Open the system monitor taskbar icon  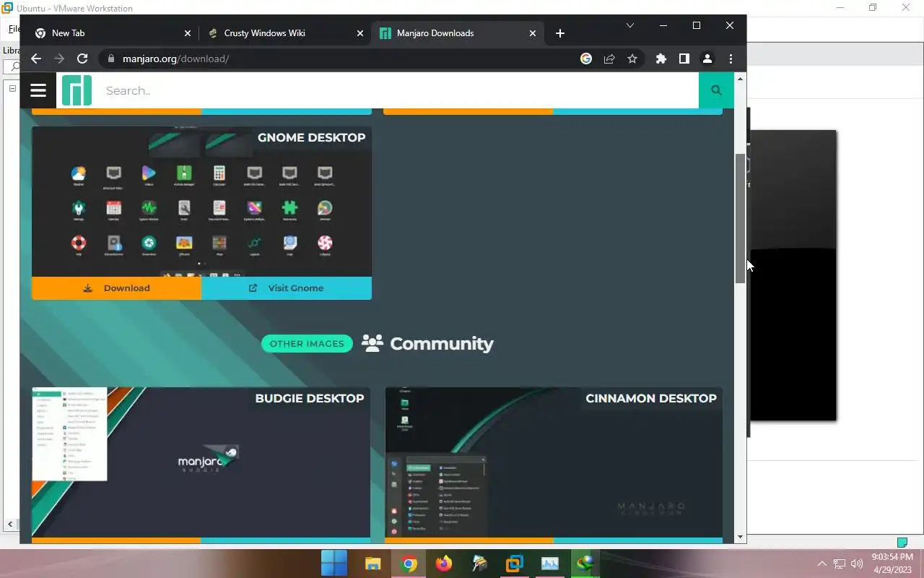click(x=550, y=563)
